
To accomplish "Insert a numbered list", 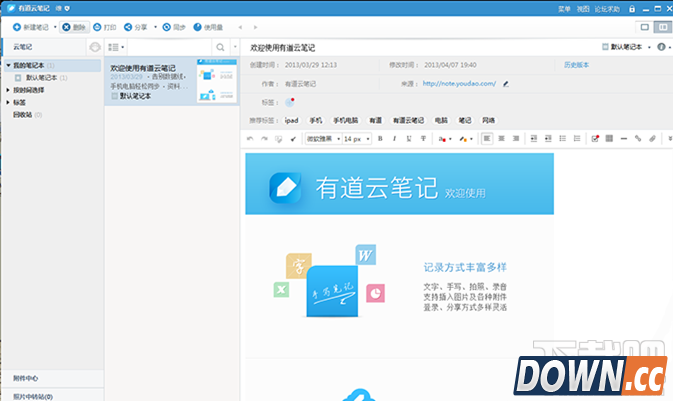I will pos(577,139).
